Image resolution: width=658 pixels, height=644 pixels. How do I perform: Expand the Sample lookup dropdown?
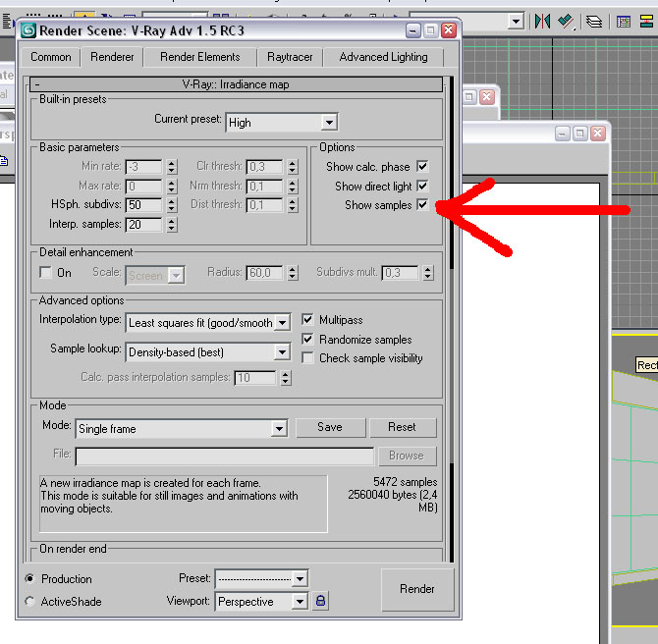283,352
